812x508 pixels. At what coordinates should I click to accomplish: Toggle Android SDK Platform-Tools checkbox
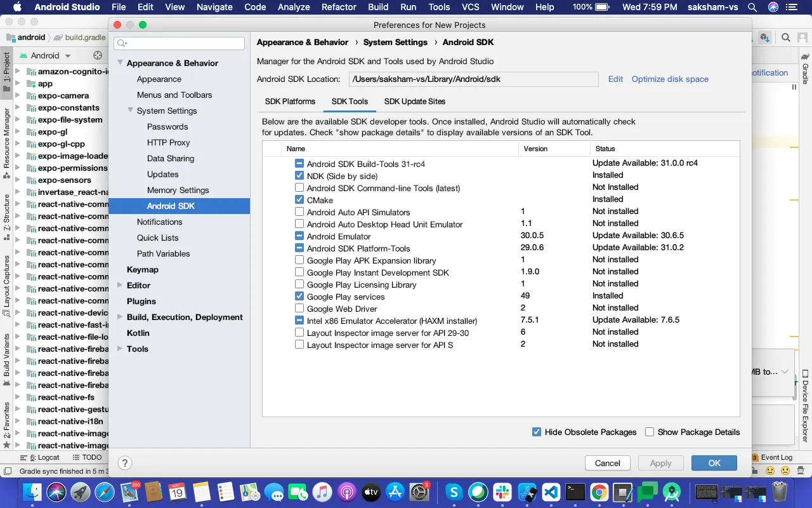click(299, 248)
